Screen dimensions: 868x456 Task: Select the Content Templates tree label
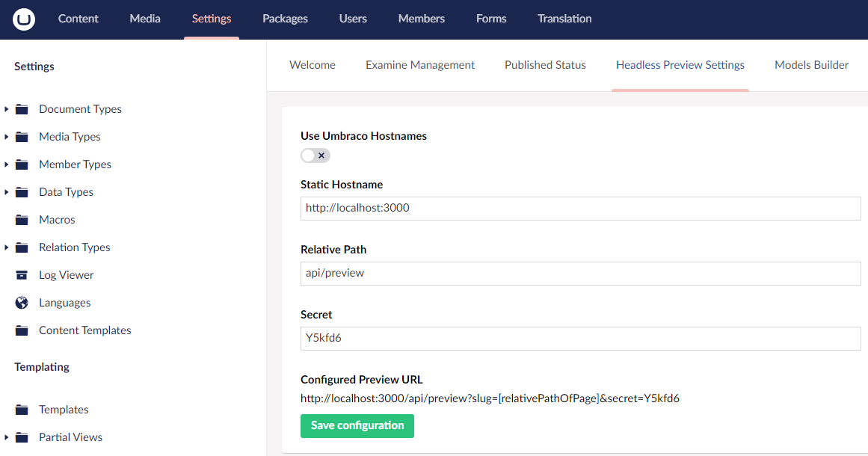click(84, 330)
